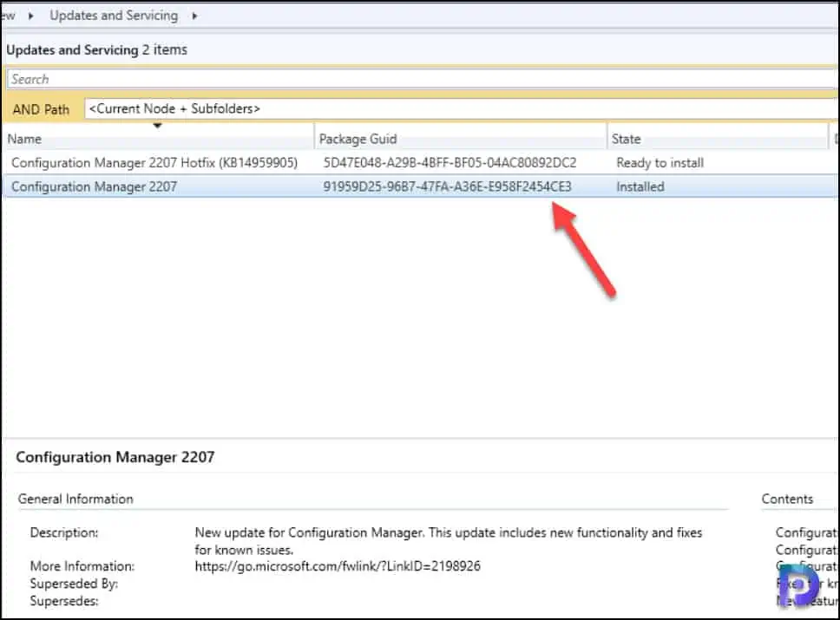The width and height of the screenshot is (840, 620).
Task: Expand the arrow after Updates and Servicing breadcrumb
Action: coord(194,16)
